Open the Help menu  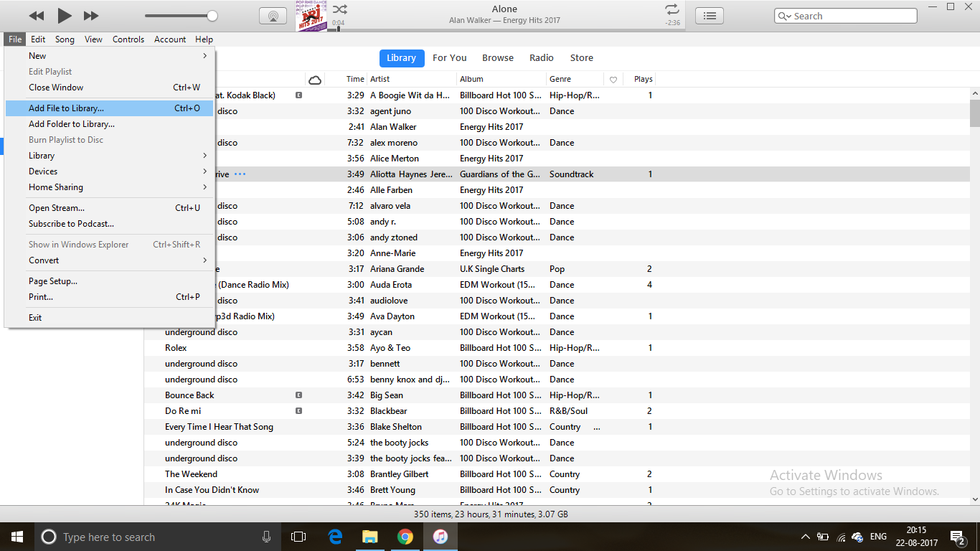(x=204, y=39)
